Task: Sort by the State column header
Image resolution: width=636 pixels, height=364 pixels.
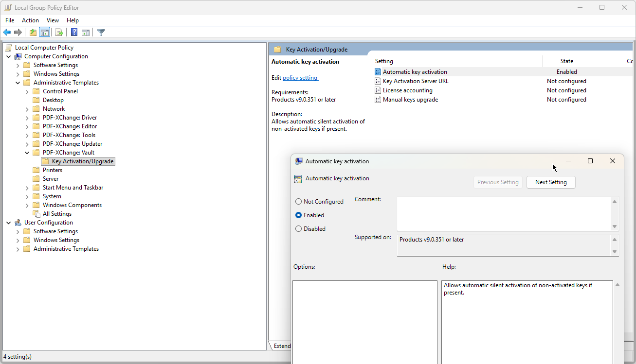Action: 567,61
